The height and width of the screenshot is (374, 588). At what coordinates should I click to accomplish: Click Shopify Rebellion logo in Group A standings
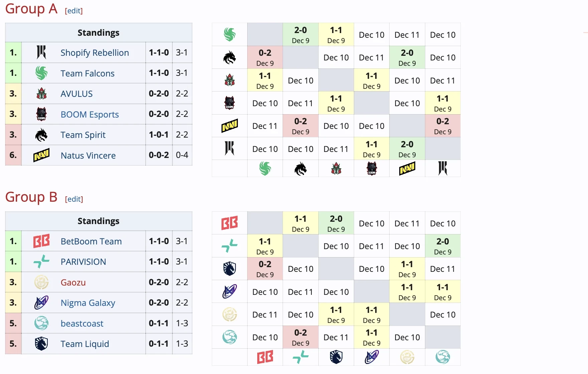coord(41,52)
